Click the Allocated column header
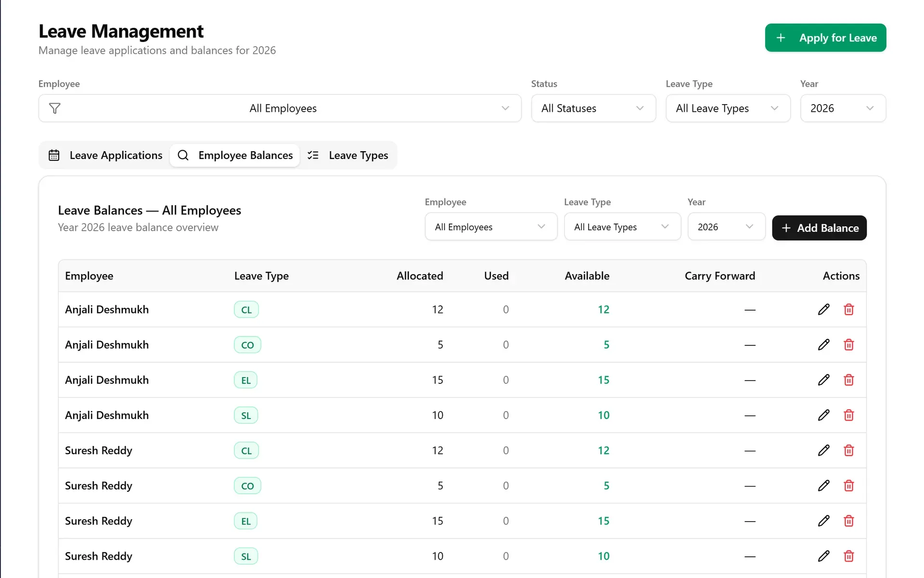The image size is (924, 578). 420,276
